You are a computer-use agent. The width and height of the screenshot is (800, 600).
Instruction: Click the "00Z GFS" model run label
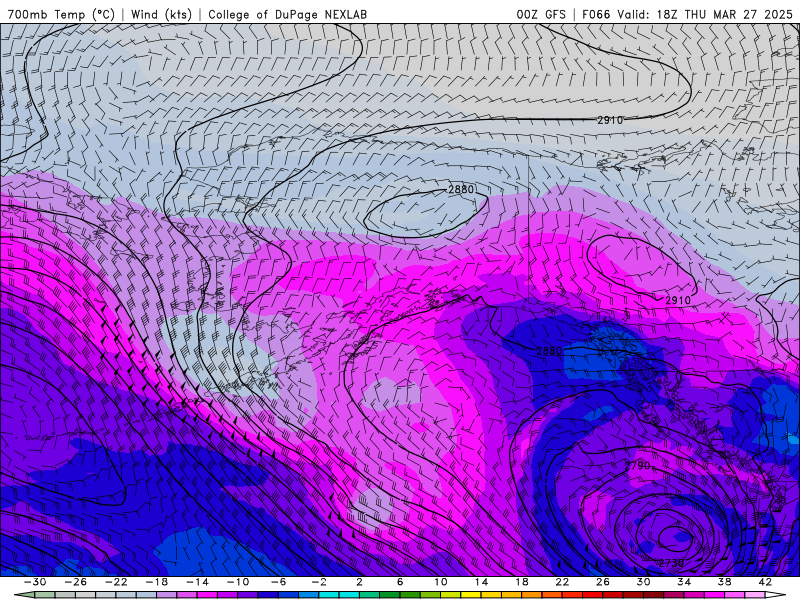point(541,14)
